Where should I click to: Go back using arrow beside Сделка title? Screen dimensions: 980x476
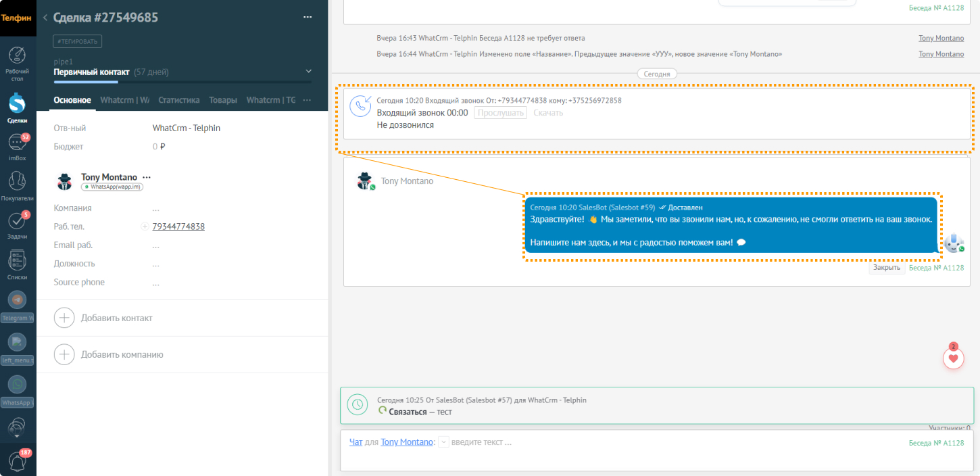click(45, 18)
